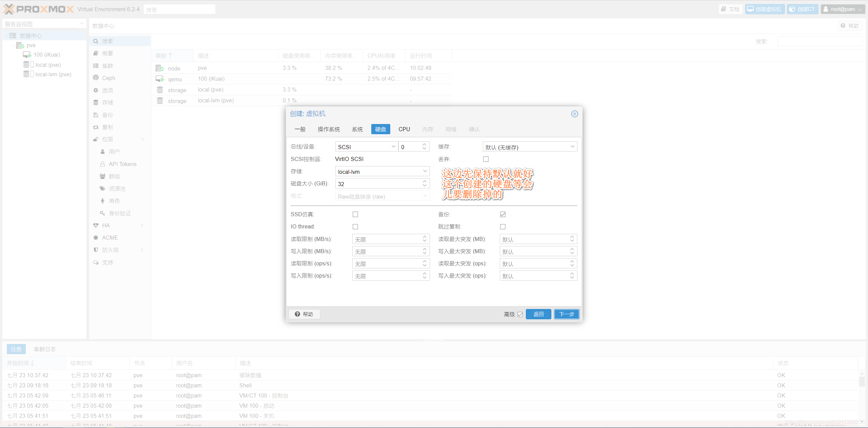Increase disk size with stepper arrow
This screenshot has height=428, width=868.
(425, 182)
